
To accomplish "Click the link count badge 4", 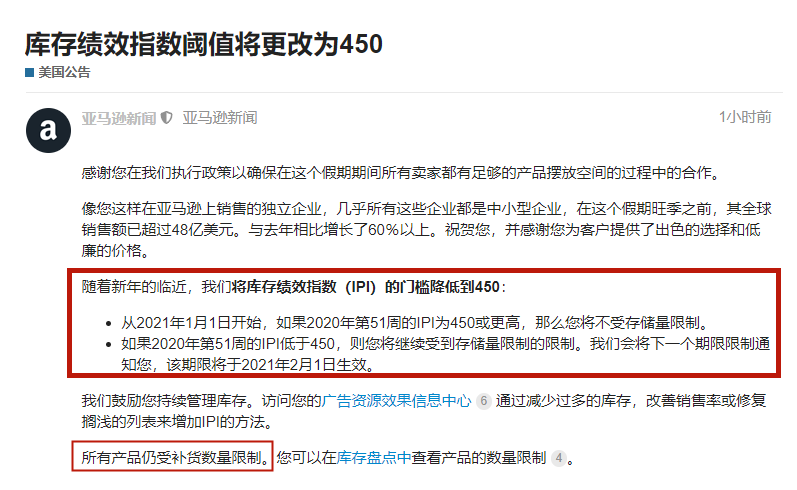I will coord(559,458).
